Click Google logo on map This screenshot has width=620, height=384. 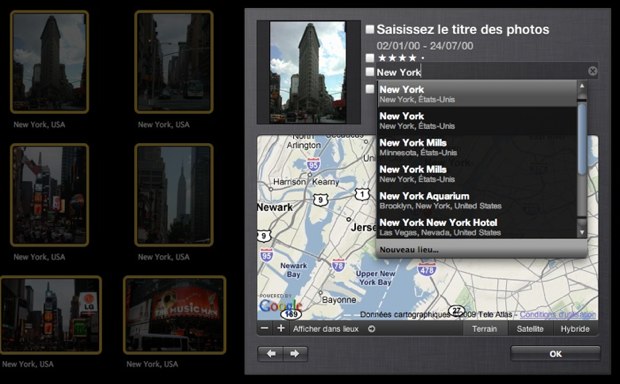pos(280,306)
